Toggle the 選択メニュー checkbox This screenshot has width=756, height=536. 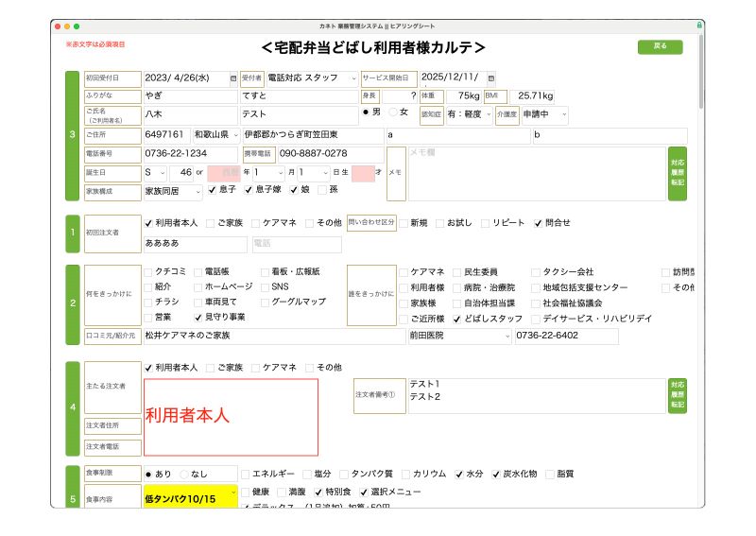[x=364, y=493]
